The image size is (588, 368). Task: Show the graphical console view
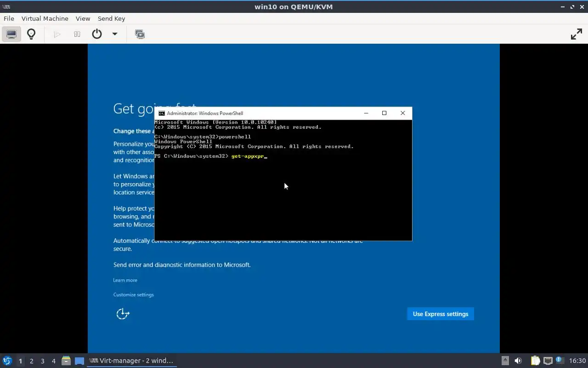[x=11, y=34]
